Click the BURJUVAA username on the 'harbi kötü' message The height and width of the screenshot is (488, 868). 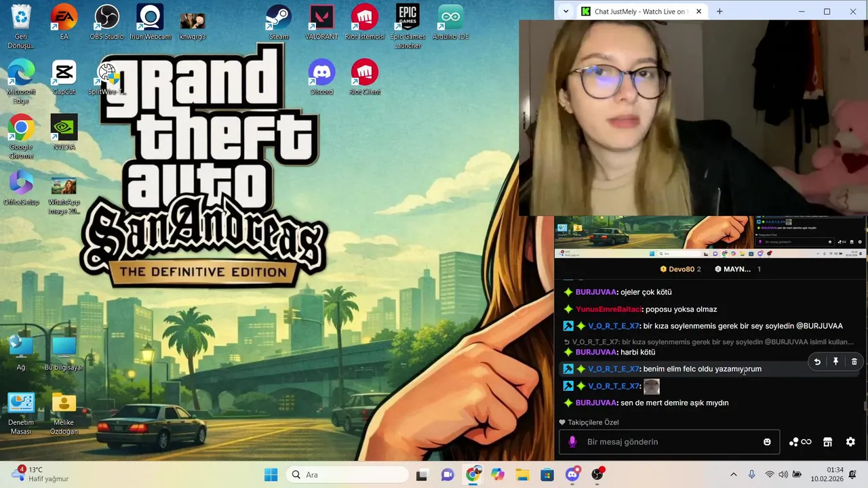click(596, 352)
